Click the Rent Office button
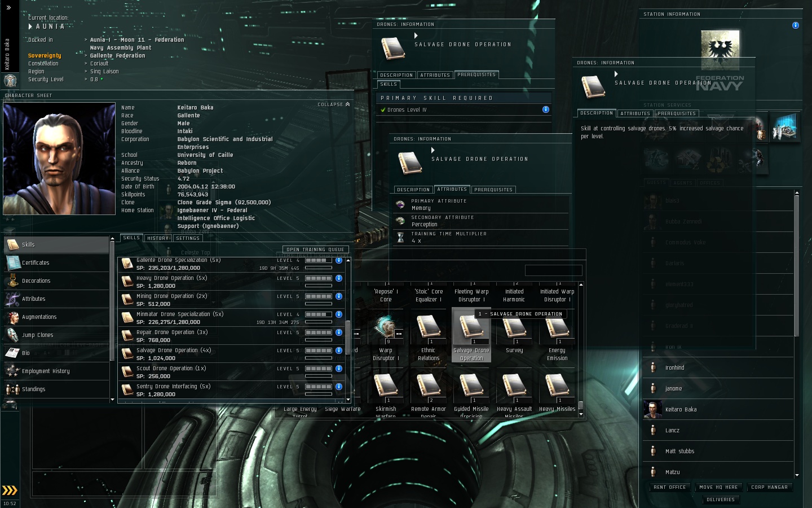This screenshot has width=812, height=508. 670,487
